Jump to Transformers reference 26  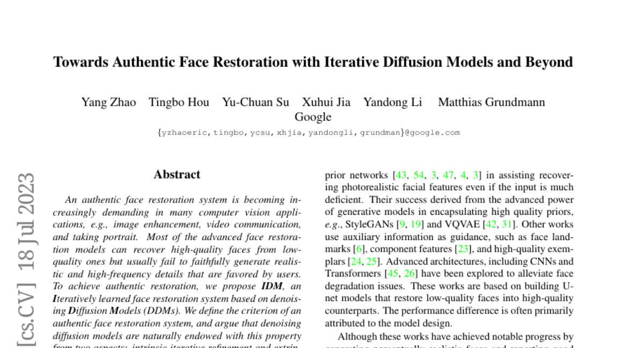pyautogui.click(x=409, y=274)
